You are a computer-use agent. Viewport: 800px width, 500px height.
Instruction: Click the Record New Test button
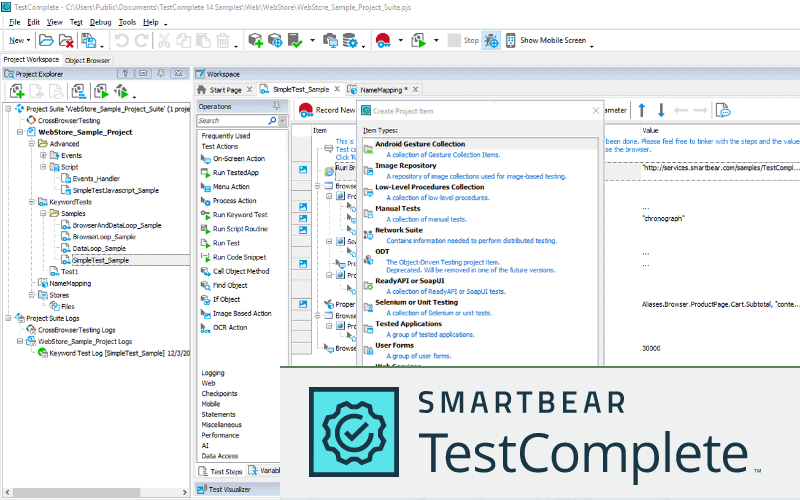(x=327, y=110)
